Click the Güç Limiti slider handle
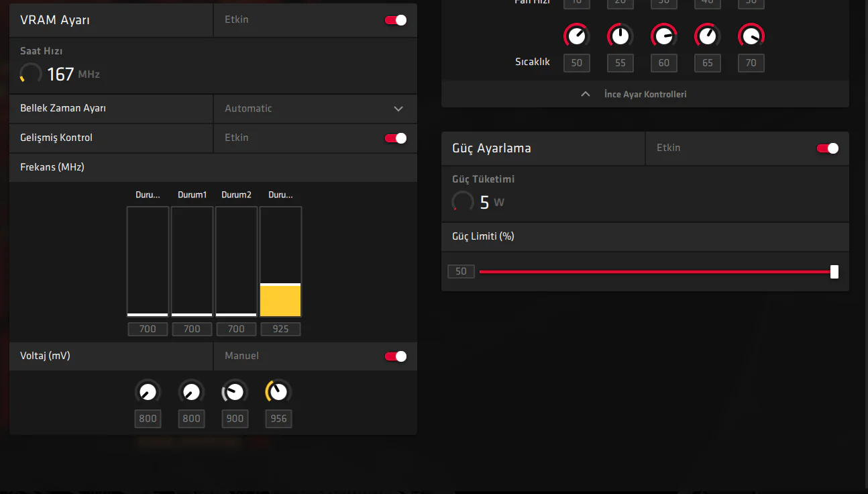Viewport: 868px width, 494px height. pyautogui.click(x=834, y=272)
